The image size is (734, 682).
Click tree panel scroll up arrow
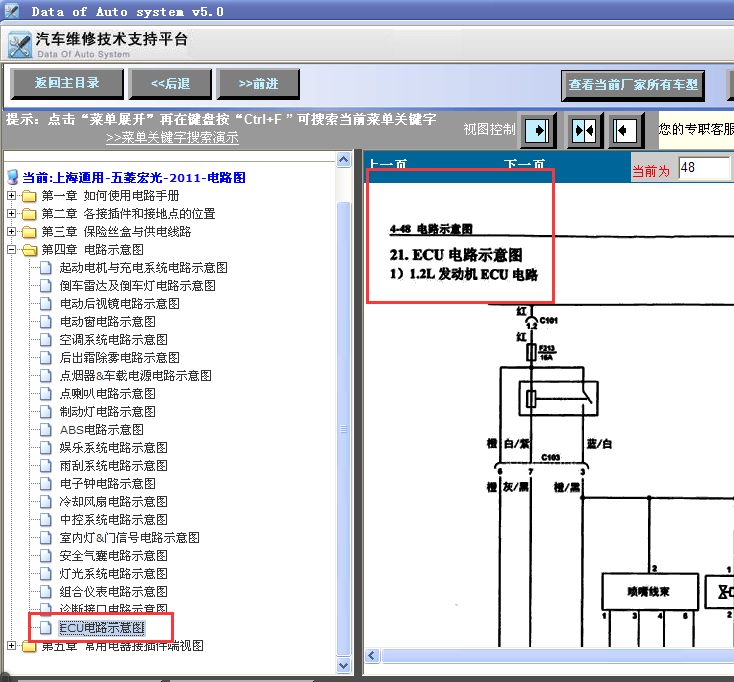(x=344, y=160)
